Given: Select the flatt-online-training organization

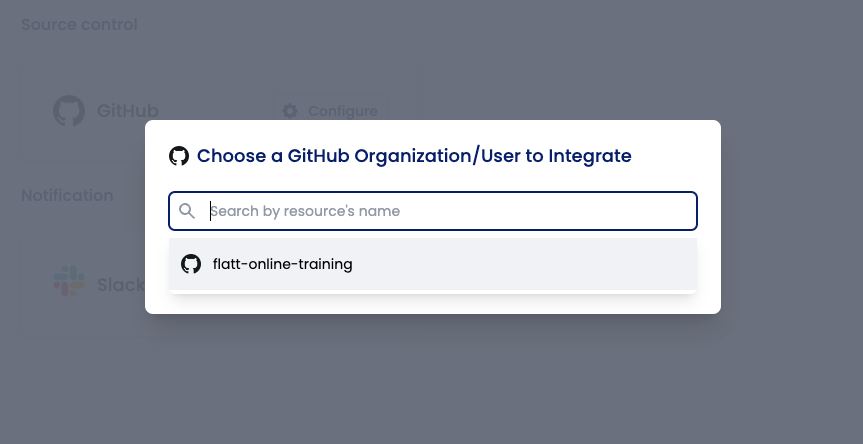Looking at the screenshot, I should pyautogui.click(x=282, y=264).
